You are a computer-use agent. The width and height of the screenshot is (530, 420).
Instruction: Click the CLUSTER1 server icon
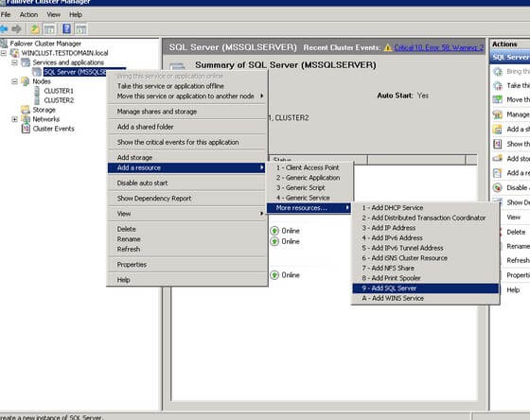tap(37, 91)
